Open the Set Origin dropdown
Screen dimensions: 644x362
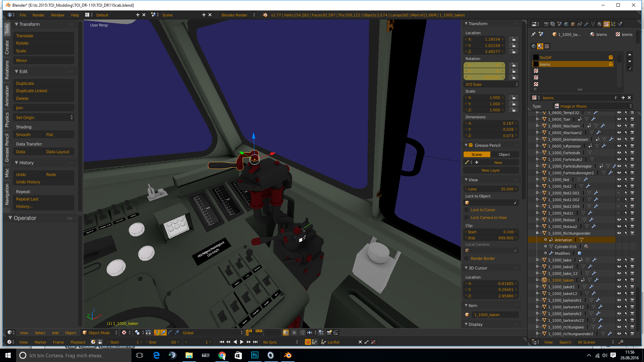pyautogui.click(x=44, y=117)
